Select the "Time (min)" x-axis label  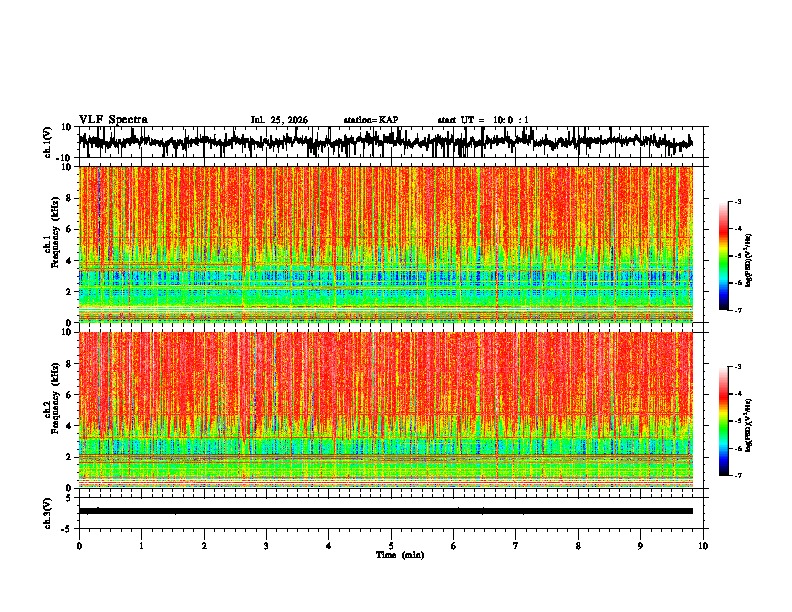(400, 555)
